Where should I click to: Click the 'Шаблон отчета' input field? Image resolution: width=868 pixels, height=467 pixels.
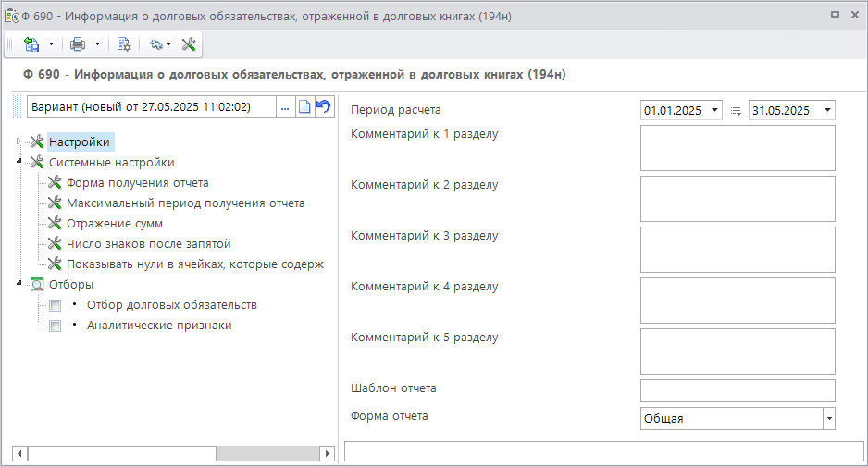[x=737, y=390]
